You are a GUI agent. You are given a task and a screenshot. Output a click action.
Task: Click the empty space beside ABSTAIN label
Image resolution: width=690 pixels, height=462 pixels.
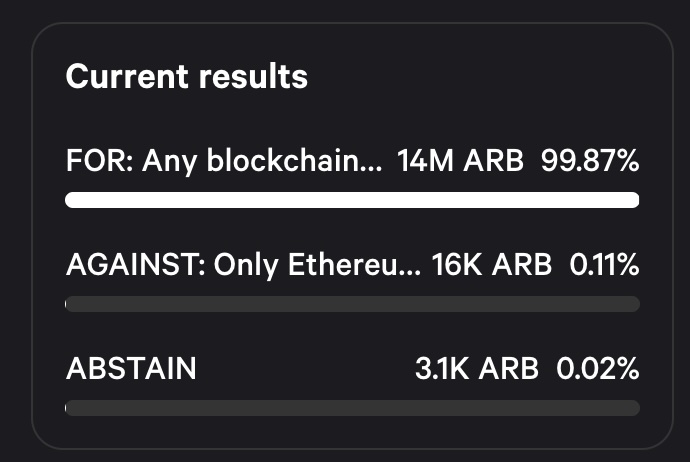click(x=306, y=369)
